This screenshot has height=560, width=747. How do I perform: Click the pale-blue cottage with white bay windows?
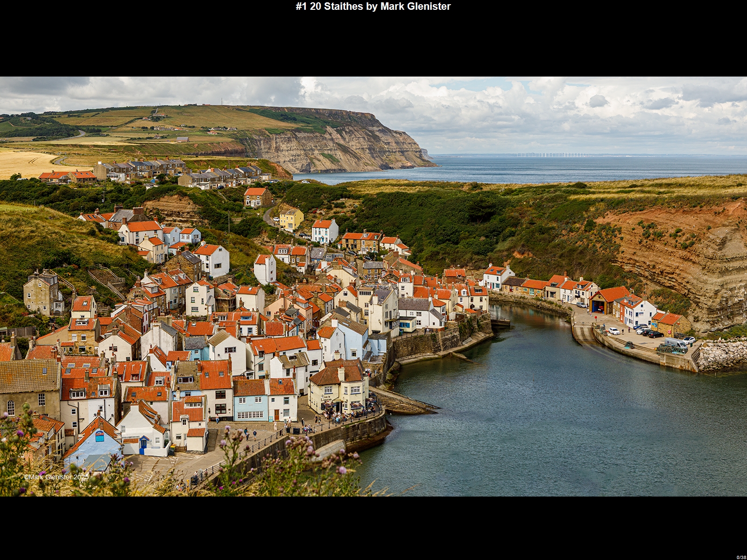(x=250, y=406)
